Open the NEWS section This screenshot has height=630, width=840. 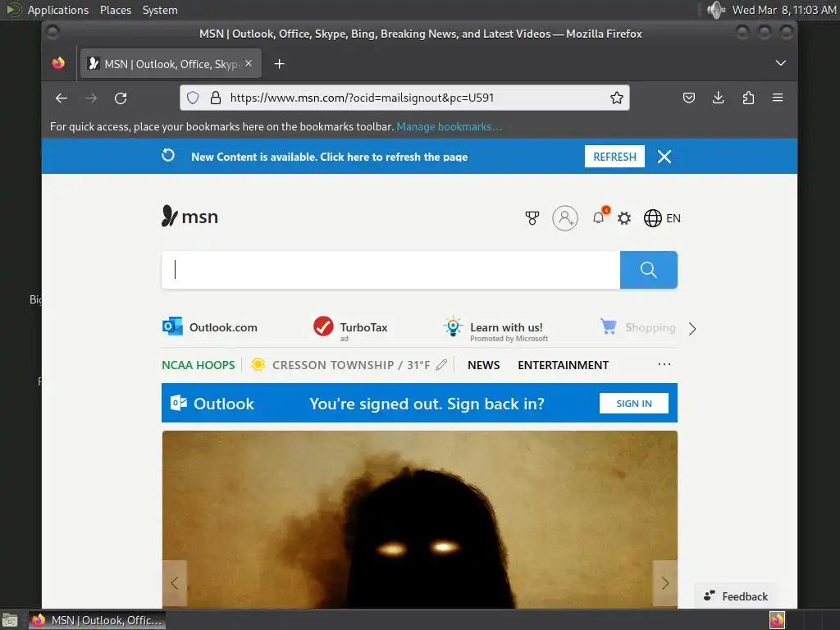(483, 365)
